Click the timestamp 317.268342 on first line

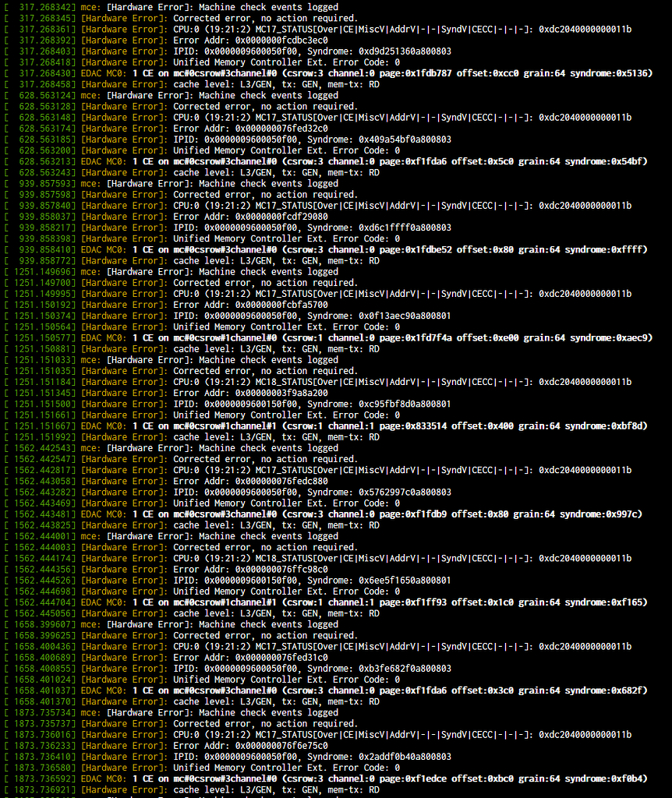pyautogui.click(x=44, y=8)
